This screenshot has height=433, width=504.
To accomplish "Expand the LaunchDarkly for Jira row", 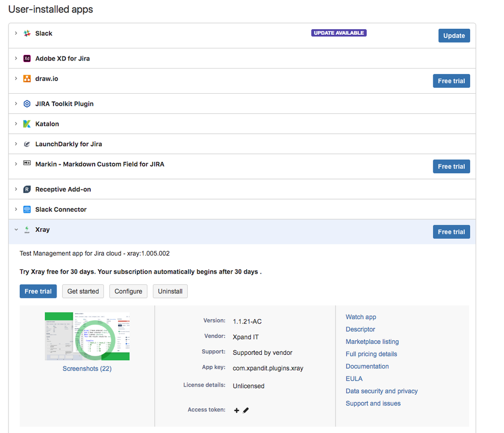I will 16,144.
